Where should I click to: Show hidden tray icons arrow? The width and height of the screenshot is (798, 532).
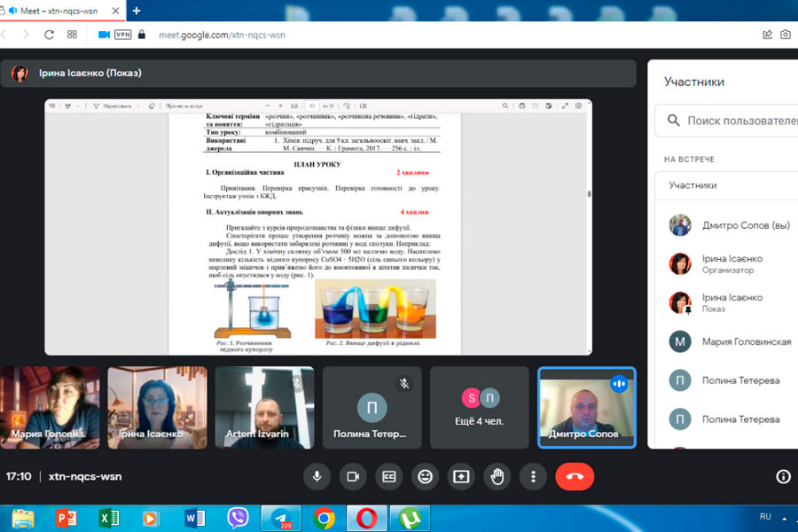point(785,519)
